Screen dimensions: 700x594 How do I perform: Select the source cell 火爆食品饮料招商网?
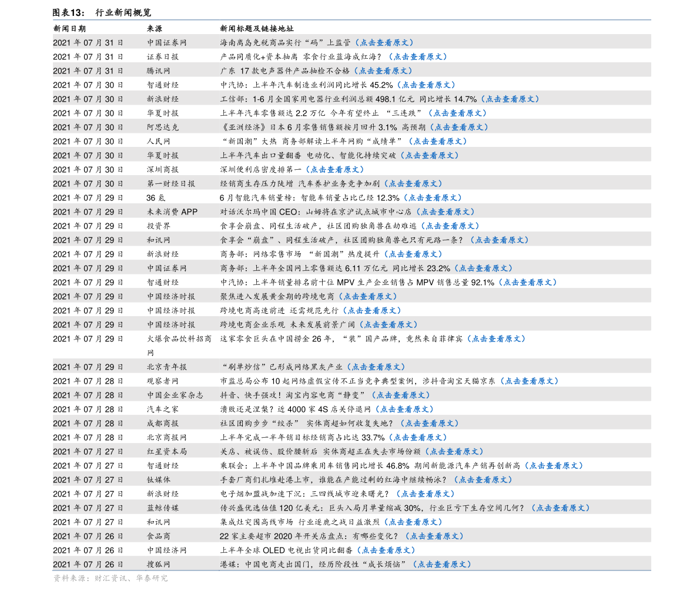tap(179, 346)
